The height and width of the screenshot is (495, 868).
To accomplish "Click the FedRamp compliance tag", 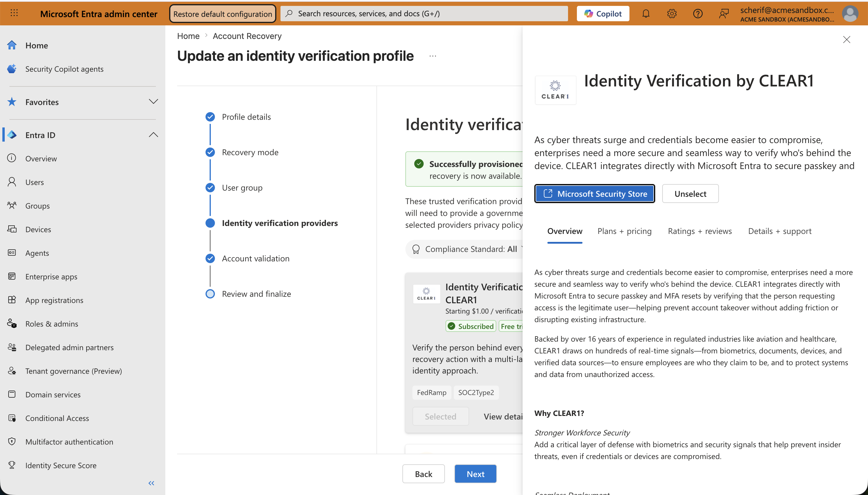I will pyautogui.click(x=432, y=393).
